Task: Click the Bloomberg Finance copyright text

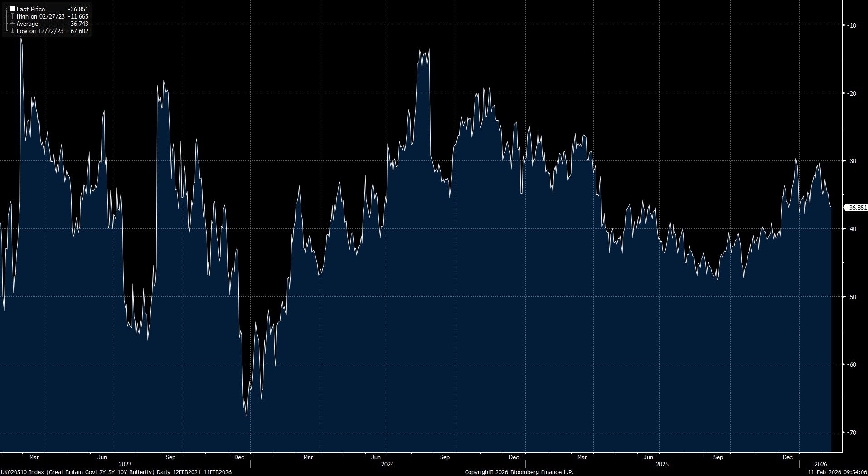Action: point(519,472)
